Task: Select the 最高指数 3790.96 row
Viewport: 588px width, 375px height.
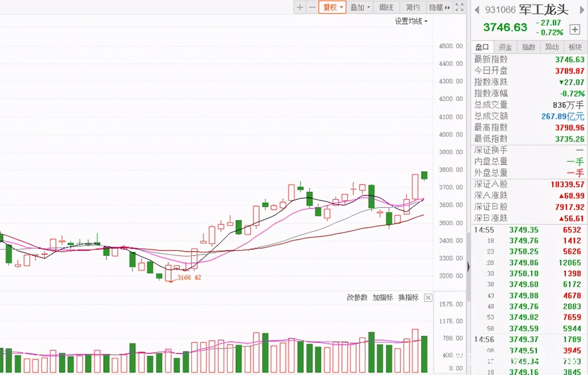Action: (529, 127)
